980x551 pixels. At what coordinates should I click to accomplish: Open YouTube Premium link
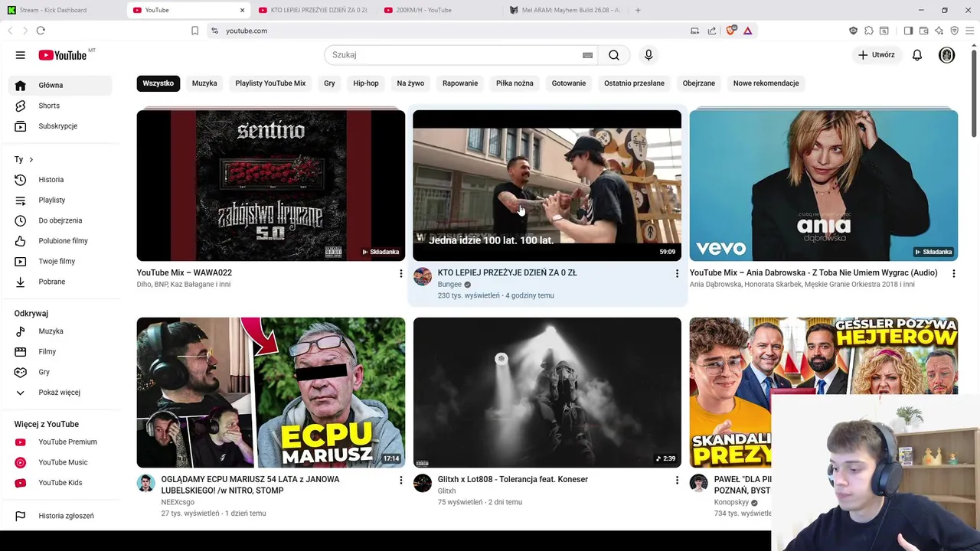click(60, 442)
